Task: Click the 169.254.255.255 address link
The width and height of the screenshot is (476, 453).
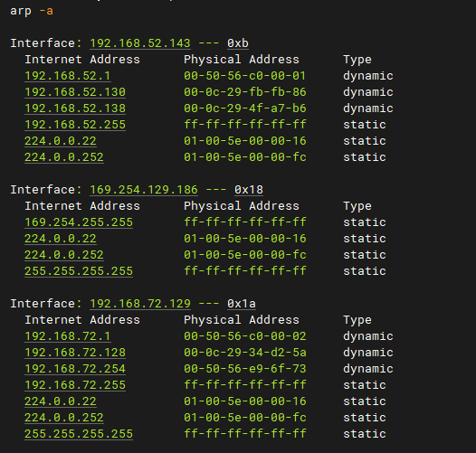Action: tap(79, 222)
